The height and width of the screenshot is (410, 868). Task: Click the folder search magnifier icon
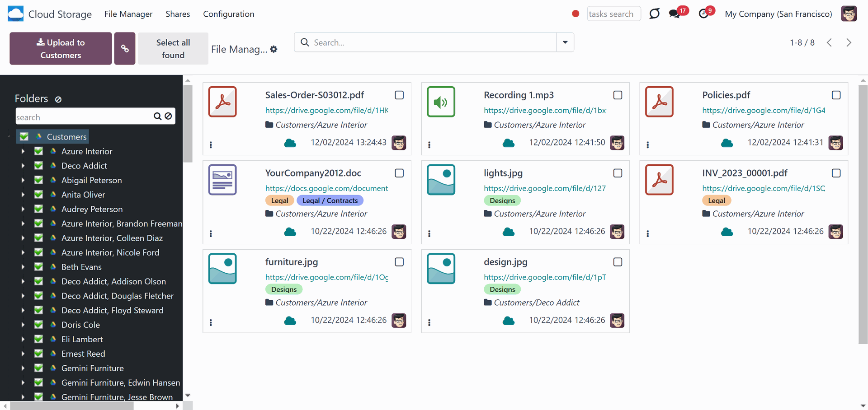coord(157,116)
